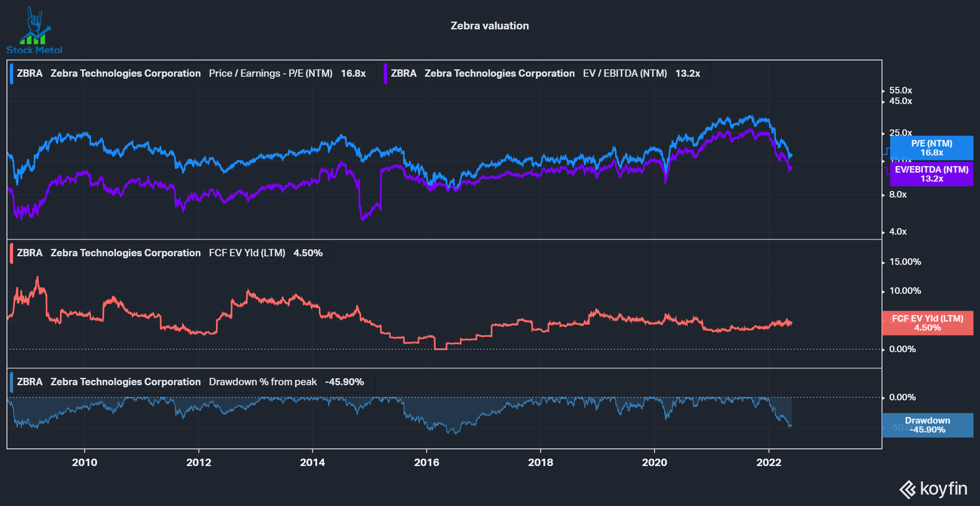Click the 15.00% label on FCF yield axis
The height and width of the screenshot is (506, 980).
[905, 262]
